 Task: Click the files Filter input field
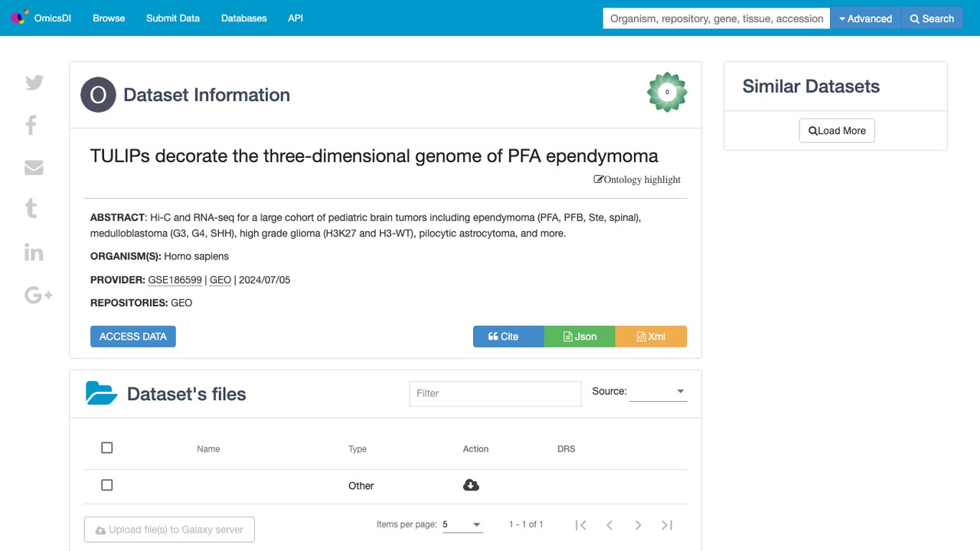click(495, 393)
